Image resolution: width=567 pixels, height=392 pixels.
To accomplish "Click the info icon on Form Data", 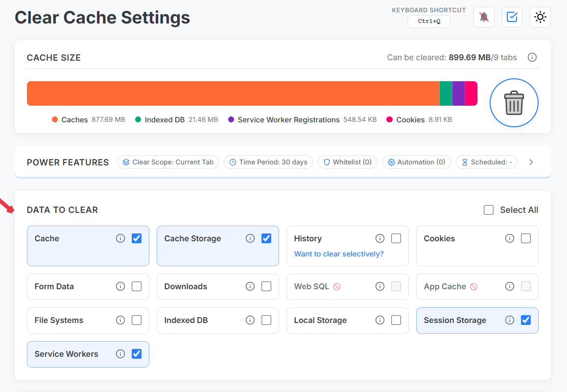I will (x=120, y=286).
